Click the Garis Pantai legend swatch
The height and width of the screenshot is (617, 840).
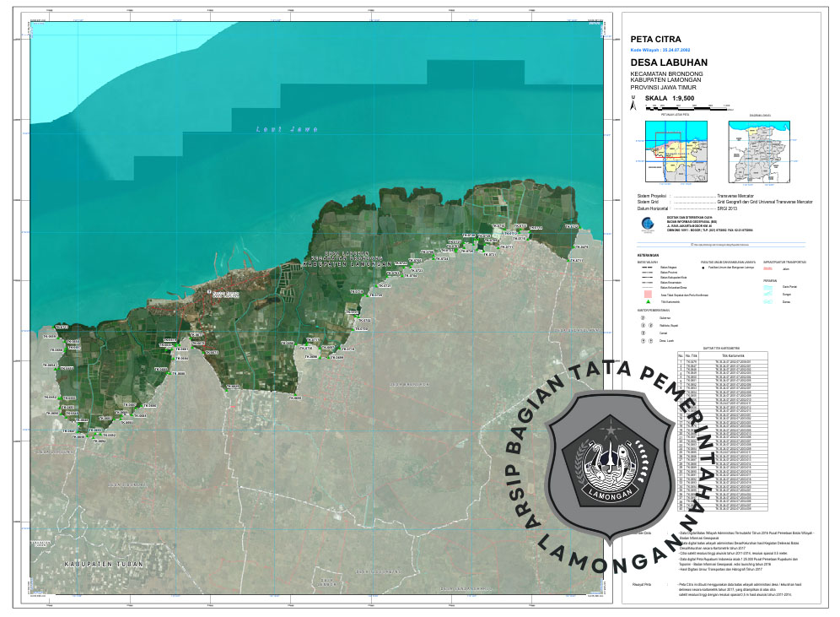(768, 288)
